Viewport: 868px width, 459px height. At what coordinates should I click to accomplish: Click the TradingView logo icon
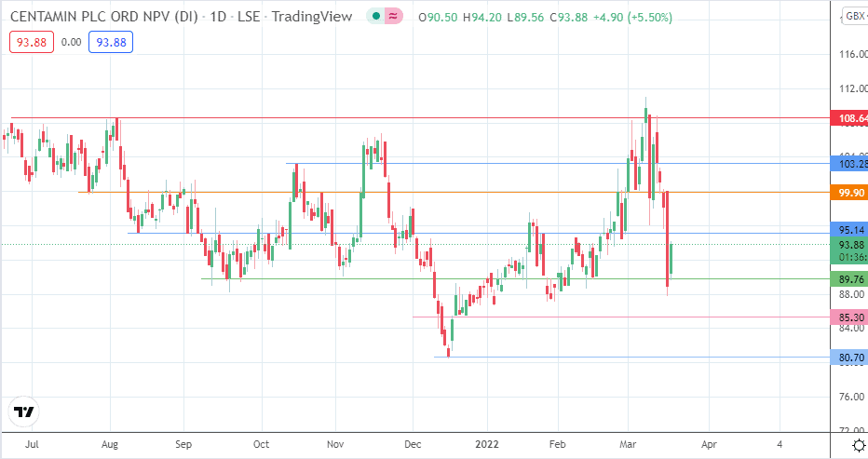point(23,412)
